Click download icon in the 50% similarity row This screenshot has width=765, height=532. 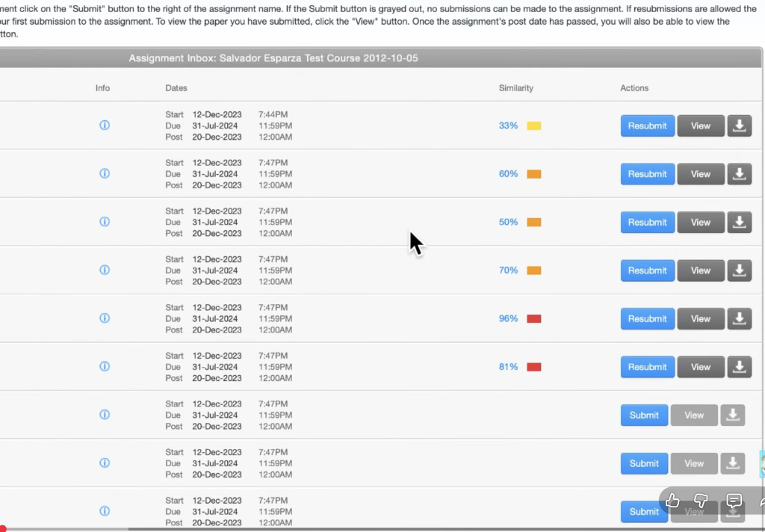pyautogui.click(x=739, y=223)
